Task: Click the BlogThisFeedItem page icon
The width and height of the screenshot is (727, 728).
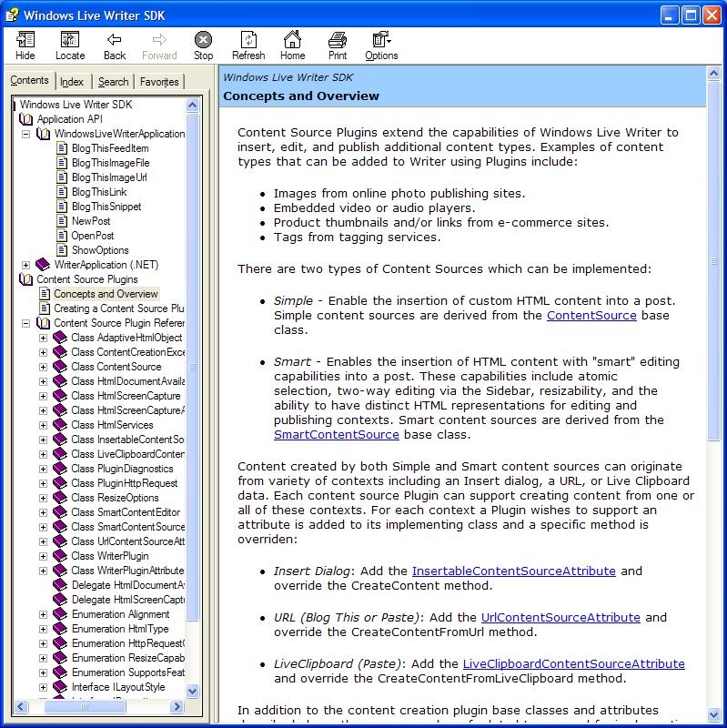Action: coord(62,148)
